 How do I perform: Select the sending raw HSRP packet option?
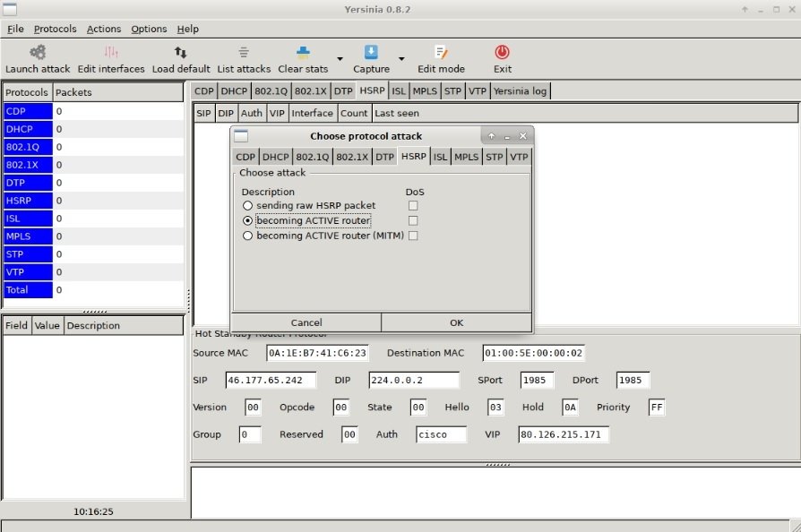[248, 206]
